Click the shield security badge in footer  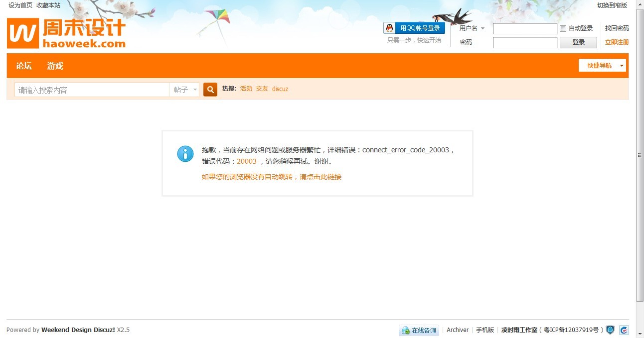pyautogui.click(x=610, y=330)
